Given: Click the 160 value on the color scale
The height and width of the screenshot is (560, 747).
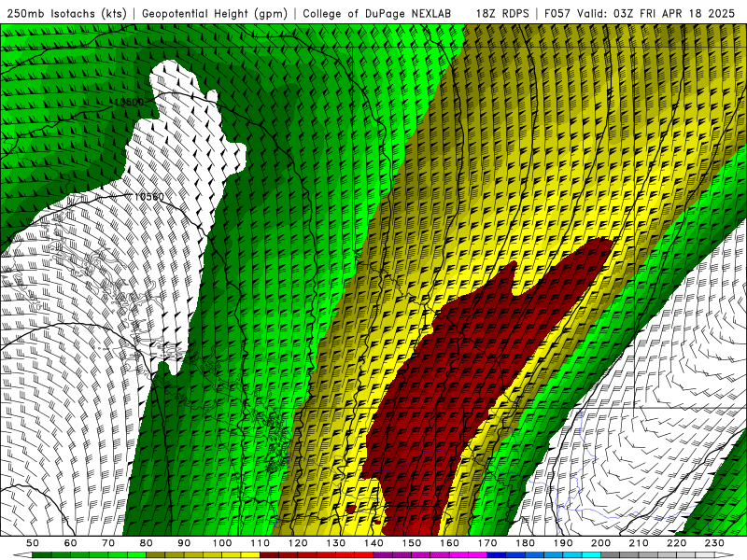Looking at the screenshot, I should (450, 543).
